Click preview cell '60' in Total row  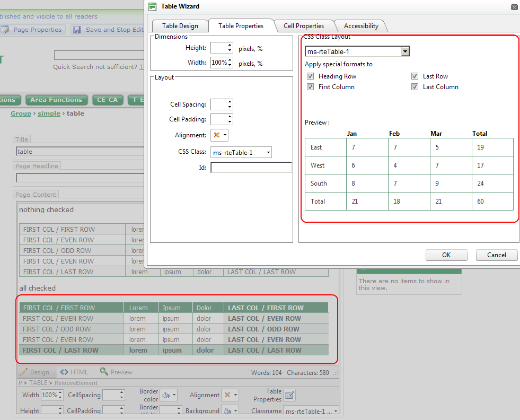[492, 202]
